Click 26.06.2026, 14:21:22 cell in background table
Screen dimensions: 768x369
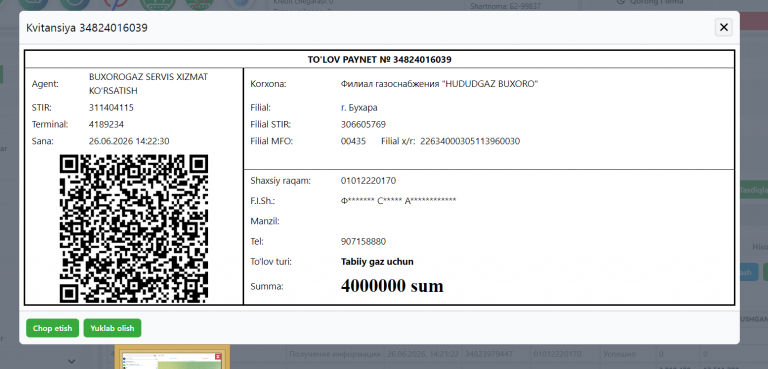point(423,354)
